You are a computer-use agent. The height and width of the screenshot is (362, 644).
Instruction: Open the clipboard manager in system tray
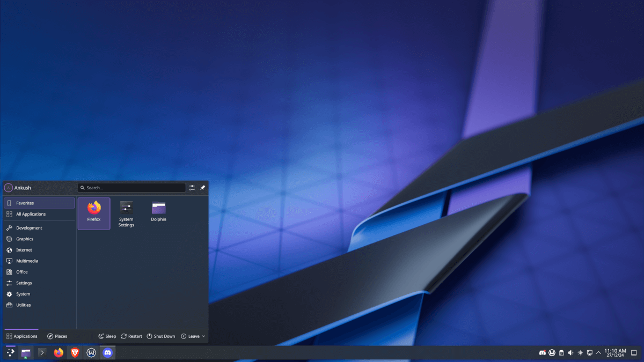562,352
